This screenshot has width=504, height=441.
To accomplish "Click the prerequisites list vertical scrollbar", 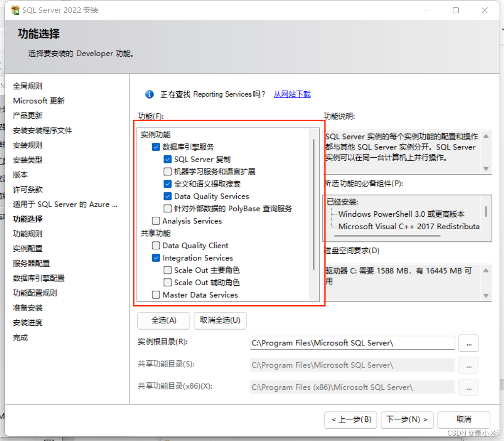I will (486, 211).
